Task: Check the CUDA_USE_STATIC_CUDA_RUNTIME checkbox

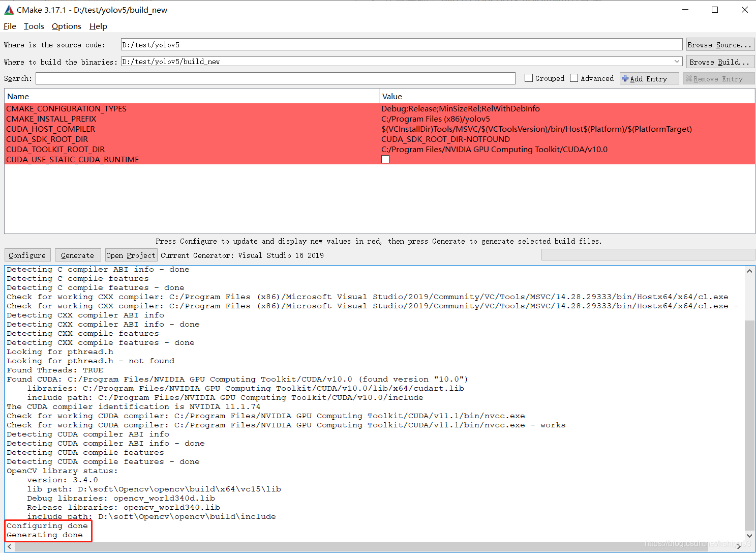Action: point(385,159)
